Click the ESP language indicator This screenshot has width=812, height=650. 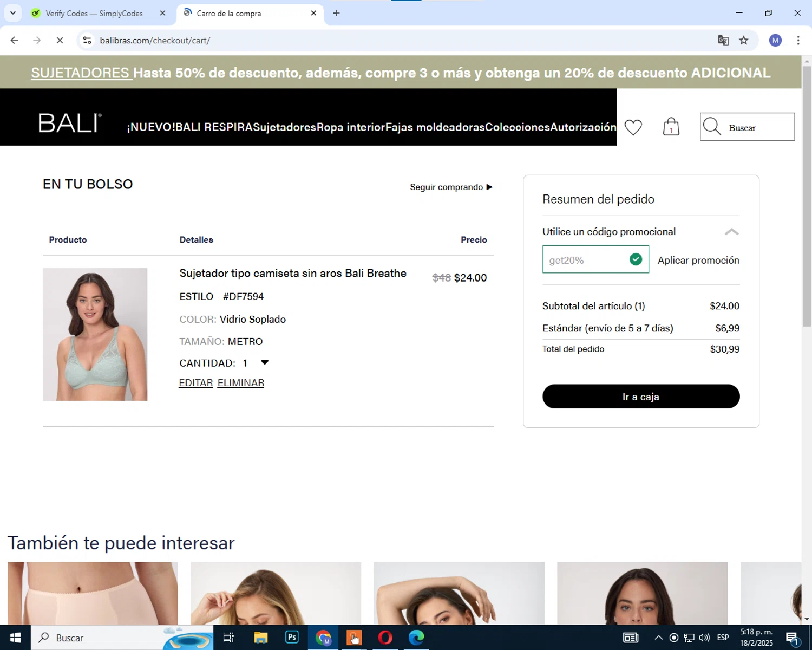[x=723, y=638]
